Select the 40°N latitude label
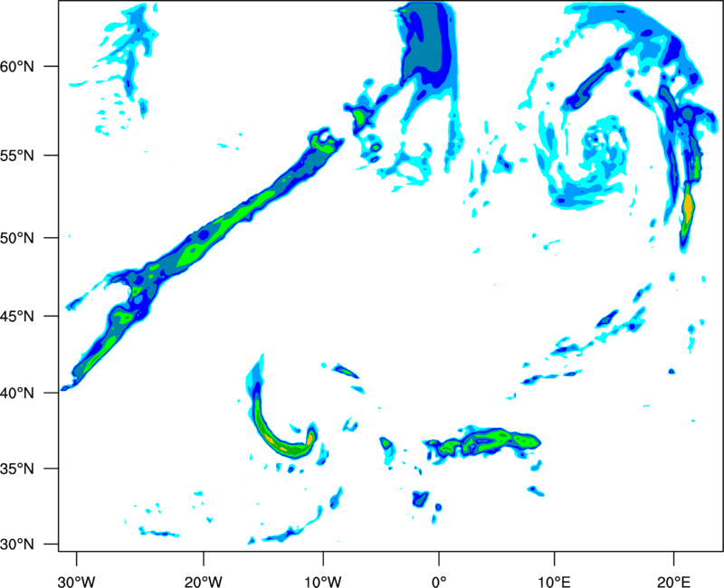This screenshot has height=588, width=724. (17, 394)
